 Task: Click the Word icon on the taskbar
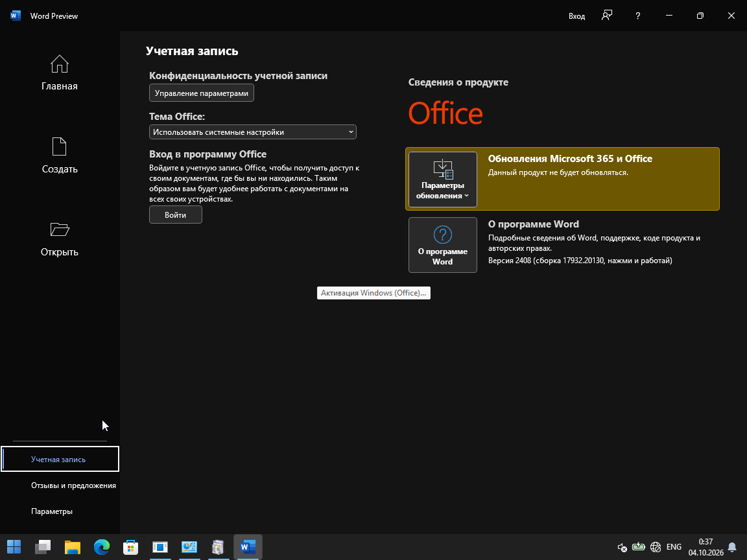[x=248, y=546]
